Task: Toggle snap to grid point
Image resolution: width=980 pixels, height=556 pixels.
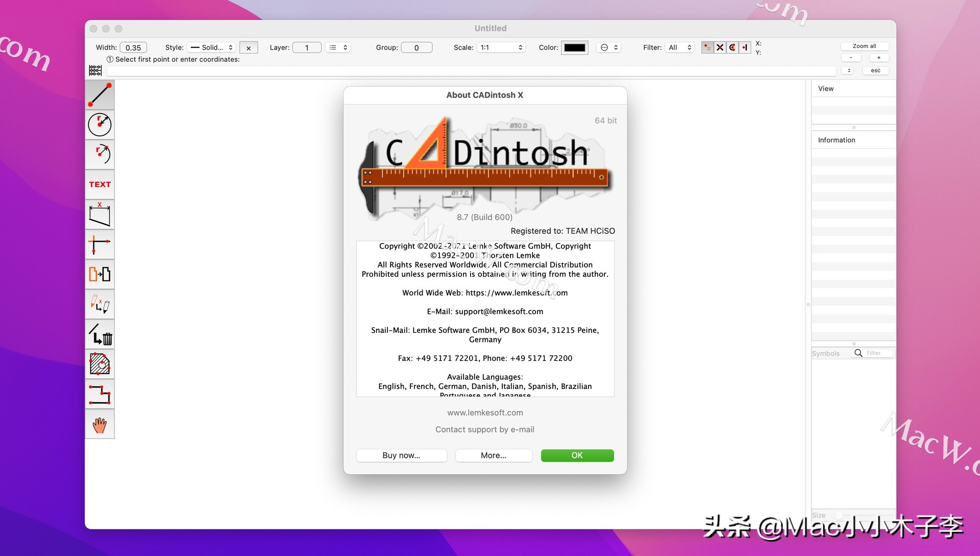Action: [x=707, y=47]
